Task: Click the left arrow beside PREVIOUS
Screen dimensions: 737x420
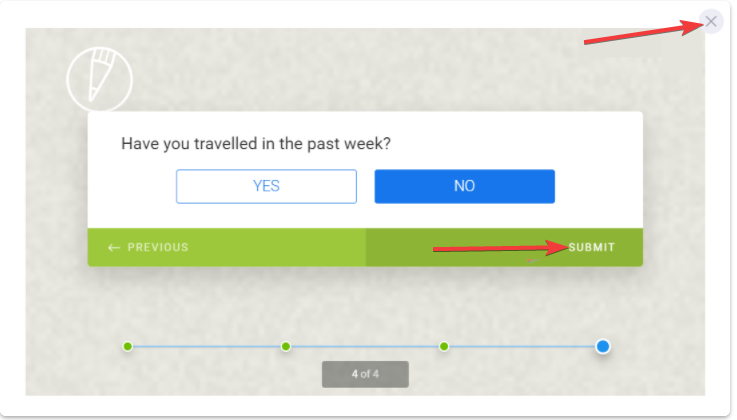Action: (114, 247)
